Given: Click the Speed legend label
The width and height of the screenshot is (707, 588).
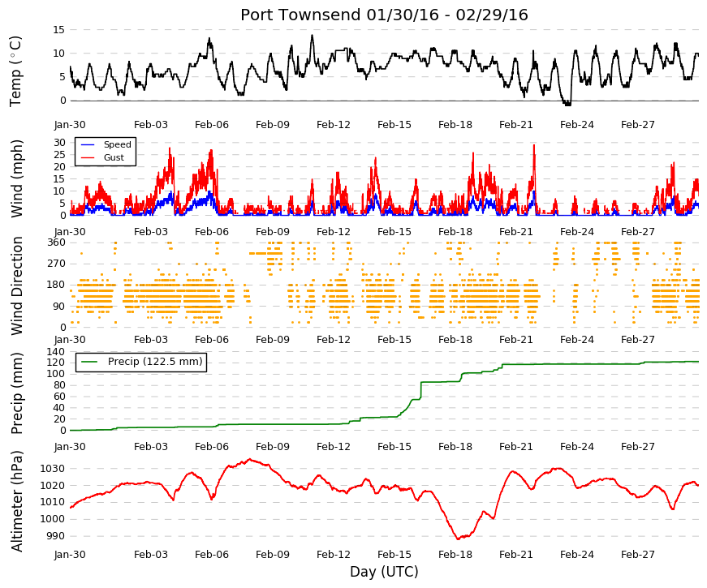Looking at the screenshot, I should [x=117, y=144].
